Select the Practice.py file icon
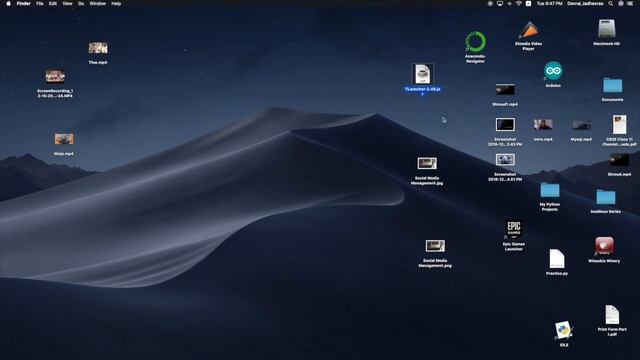This screenshot has height=360, width=640. [557, 259]
